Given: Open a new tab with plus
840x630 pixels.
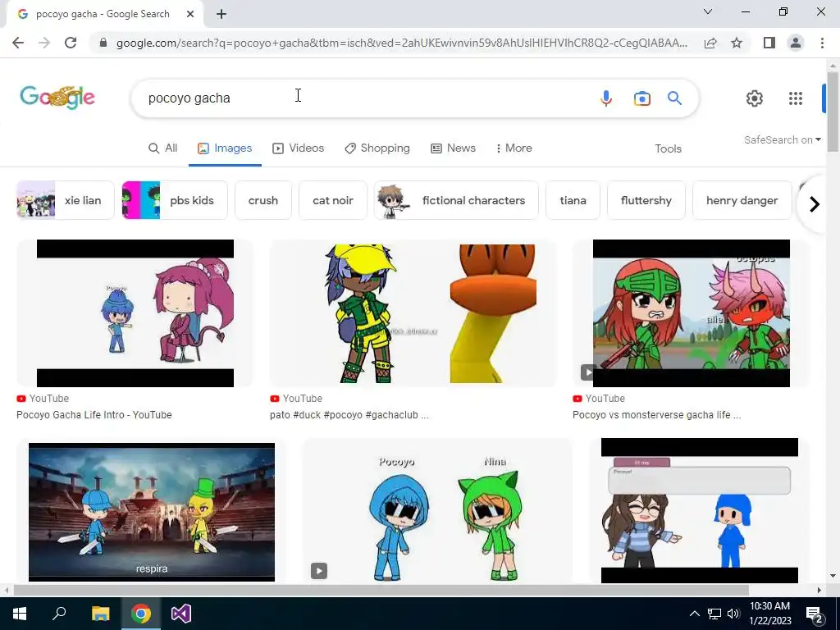Looking at the screenshot, I should [x=221, y=15].
